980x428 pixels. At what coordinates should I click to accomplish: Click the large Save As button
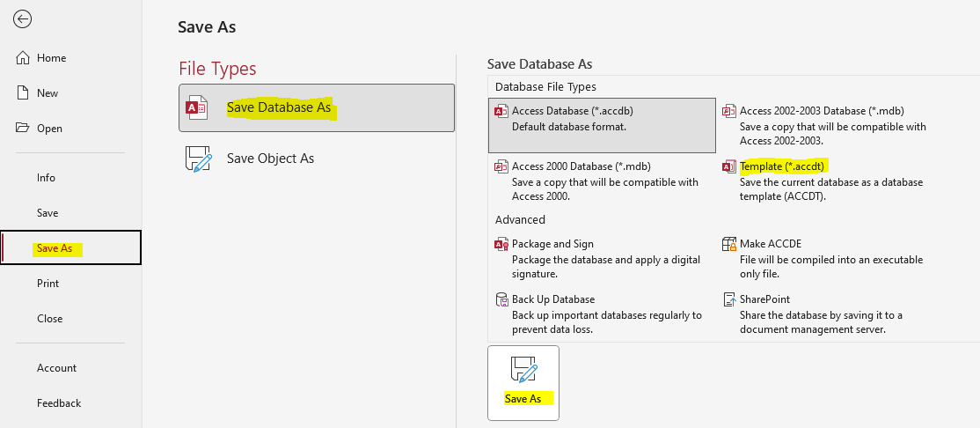point(523,383)
